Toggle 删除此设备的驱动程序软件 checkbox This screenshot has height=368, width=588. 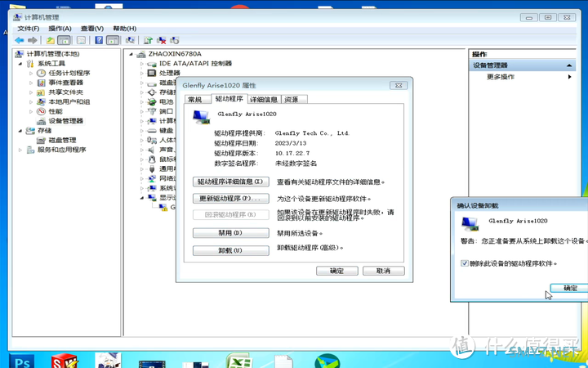click(x=465, y=263)
